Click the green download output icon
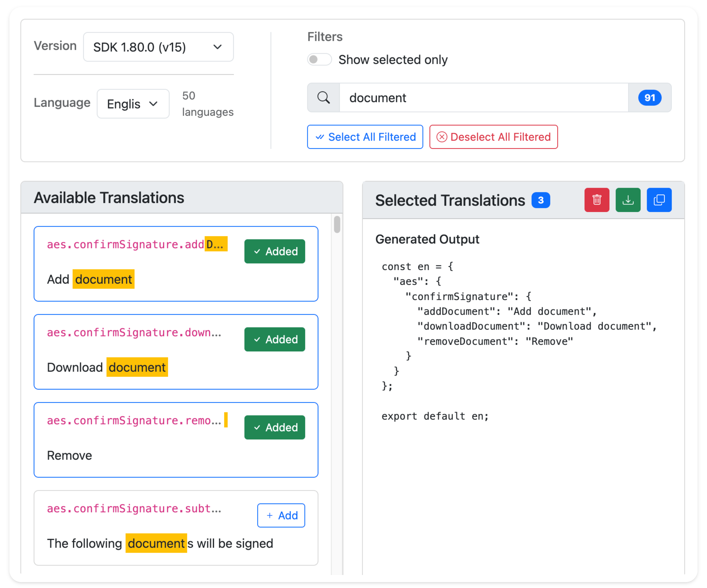707x588 pixels. pos(628,200)
